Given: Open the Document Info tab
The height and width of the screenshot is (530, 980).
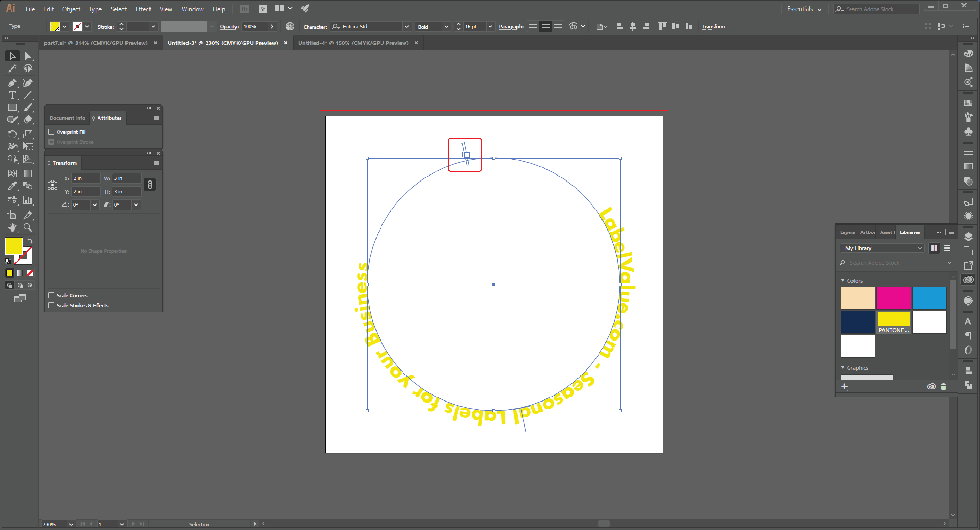Looking at the screenshot, I should pos(67,118).
